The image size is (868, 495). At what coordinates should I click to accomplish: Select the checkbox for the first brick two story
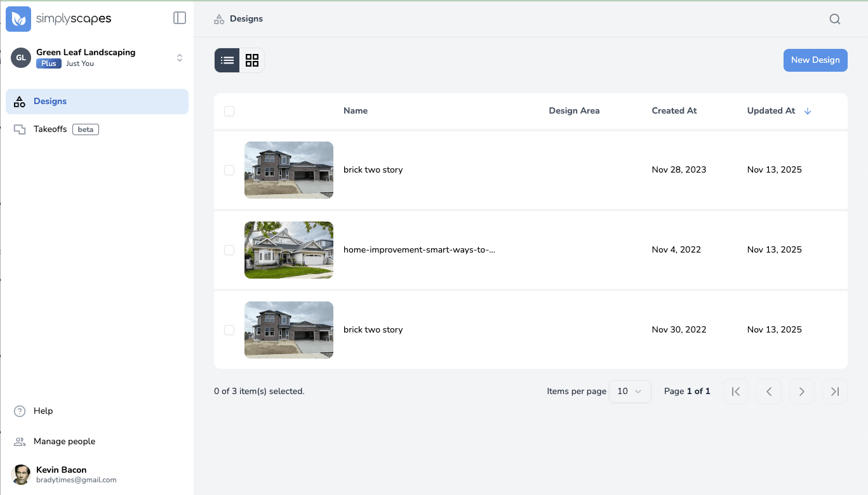click(229, 169)
